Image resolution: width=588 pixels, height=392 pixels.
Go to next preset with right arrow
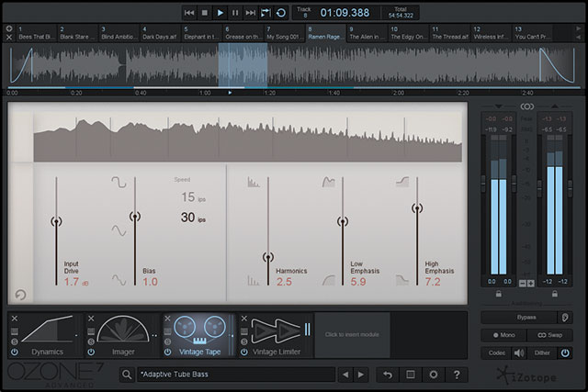pyautogui.click(x=361, y=375)
